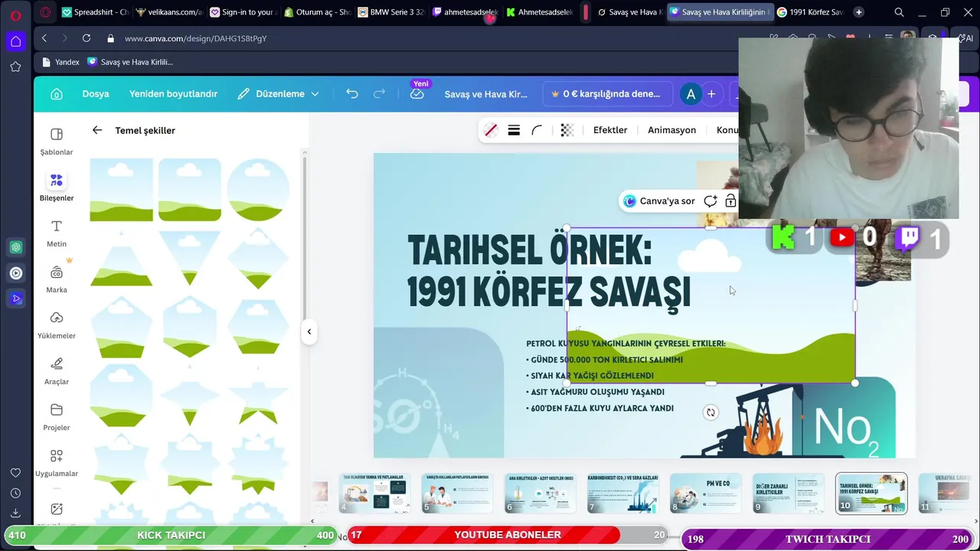Open Opera sidebar bookmarks star
This screenshot has width=980, height=551.
[x=15, y=67]
